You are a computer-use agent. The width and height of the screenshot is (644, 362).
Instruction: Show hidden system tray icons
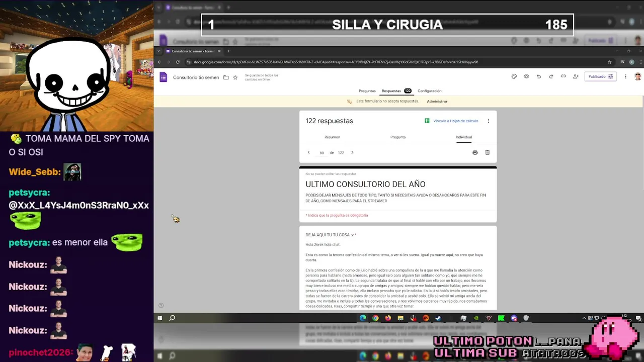[x=584, y=318]
